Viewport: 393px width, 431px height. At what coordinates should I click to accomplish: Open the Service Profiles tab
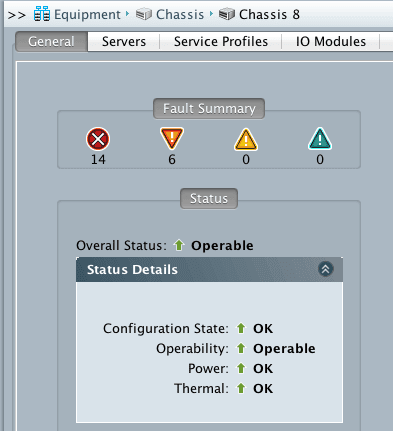[221, 42]
